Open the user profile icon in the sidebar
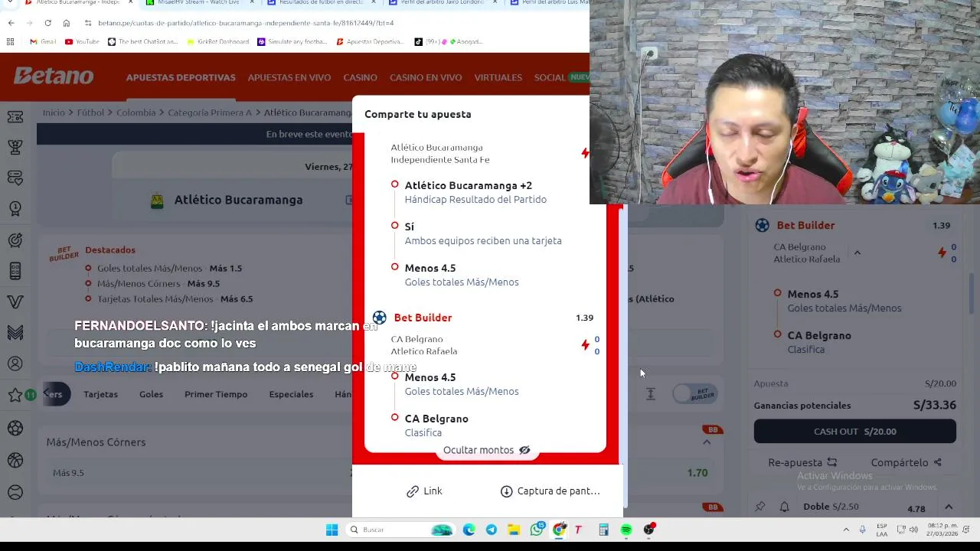The image size is (980, 551). tap(15, 364)
